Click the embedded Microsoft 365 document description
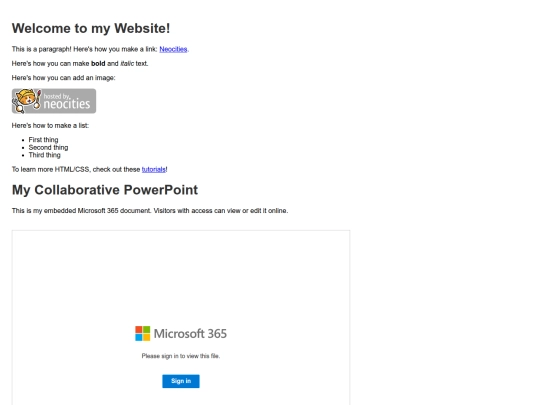This screenshot has height=405, width=540. [x=150, y=210]
